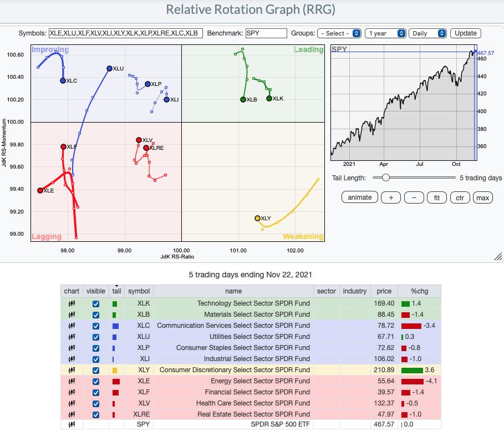Click the ctr center button

(x=460, y=198)
